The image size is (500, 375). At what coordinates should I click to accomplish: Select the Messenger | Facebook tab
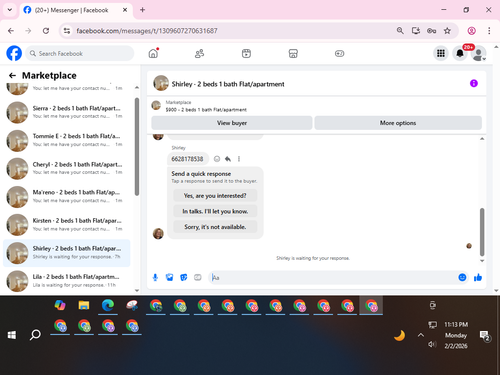[76, 10]
